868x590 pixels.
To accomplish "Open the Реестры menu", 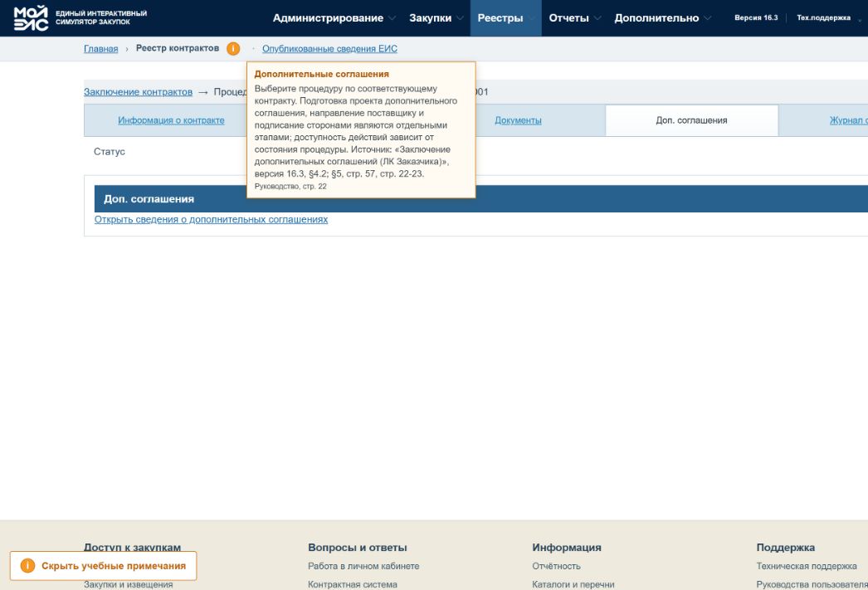I will [500, 18].
